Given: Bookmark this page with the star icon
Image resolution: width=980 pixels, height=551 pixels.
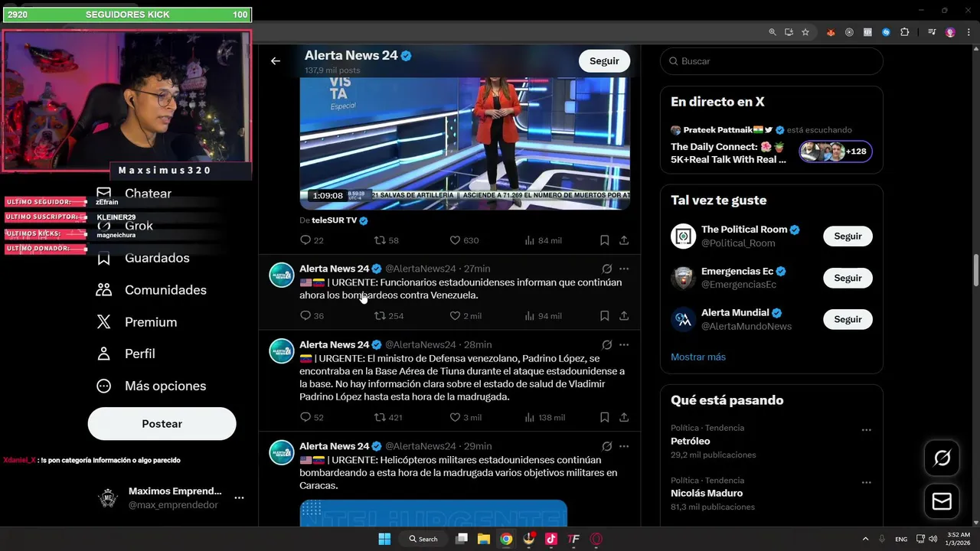Looking at the screenshot, I should [805, 32].
